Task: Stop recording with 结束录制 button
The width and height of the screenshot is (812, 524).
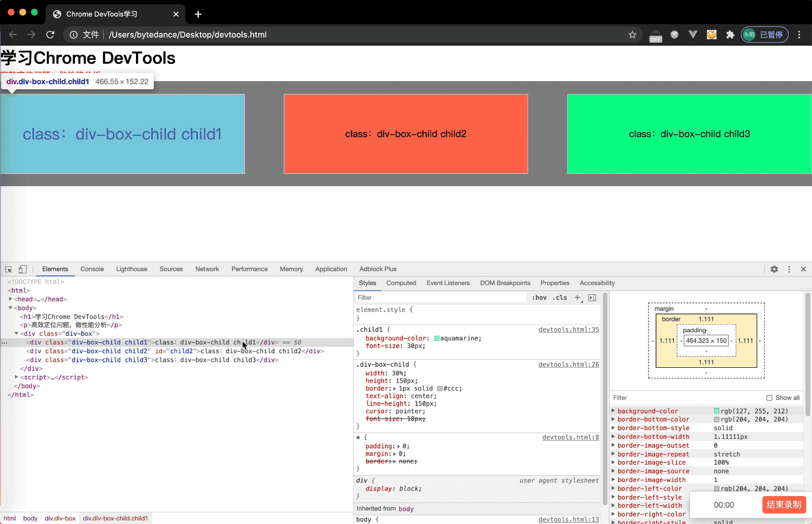Action: coord(784,505)
